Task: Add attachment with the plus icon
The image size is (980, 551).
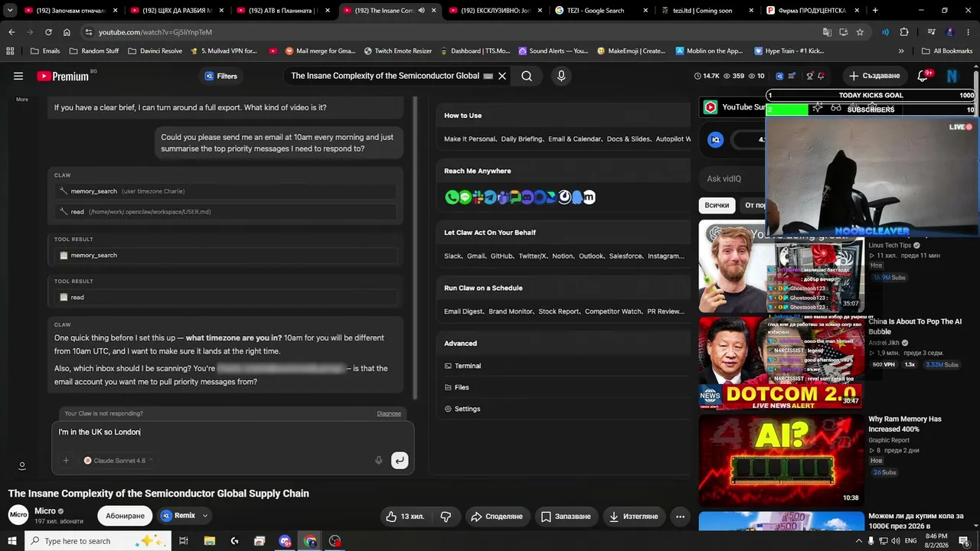Action: pyautogui.click(x=66, y=461)
